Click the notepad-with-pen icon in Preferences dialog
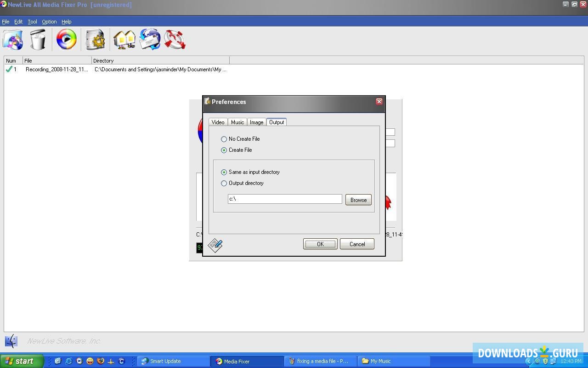 pyautogui.click(x=215, y=245)
